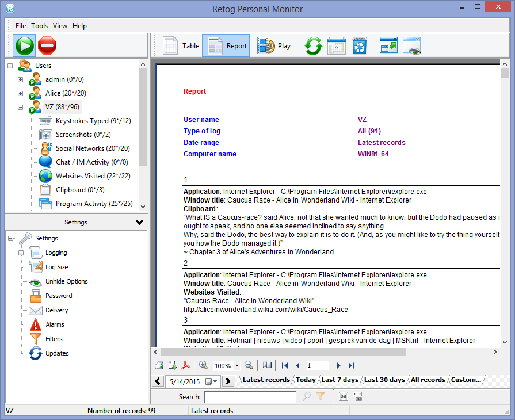
Task: Open Filters settings
Action: pos(54,339)
